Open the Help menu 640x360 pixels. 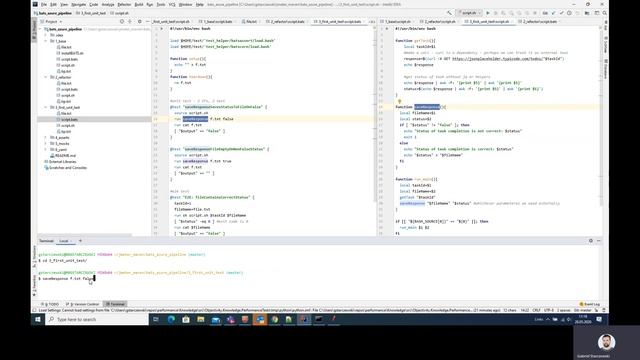click(x=200, y=4)
